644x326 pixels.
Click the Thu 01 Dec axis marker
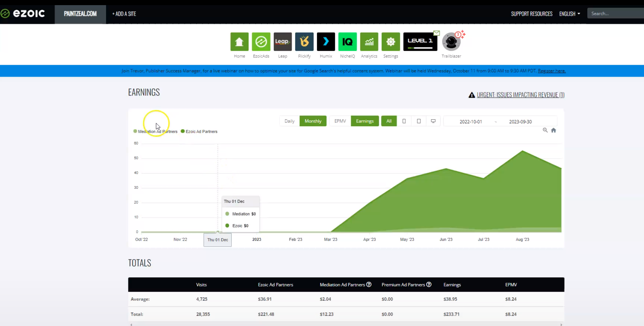click(217, 240)
